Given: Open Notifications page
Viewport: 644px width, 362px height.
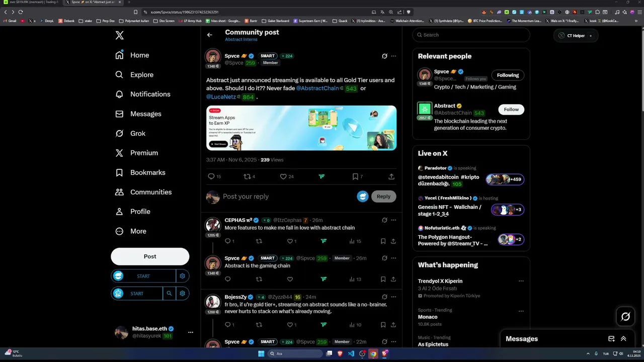Looking at the screenshot, I should click(x=143, y=94).
